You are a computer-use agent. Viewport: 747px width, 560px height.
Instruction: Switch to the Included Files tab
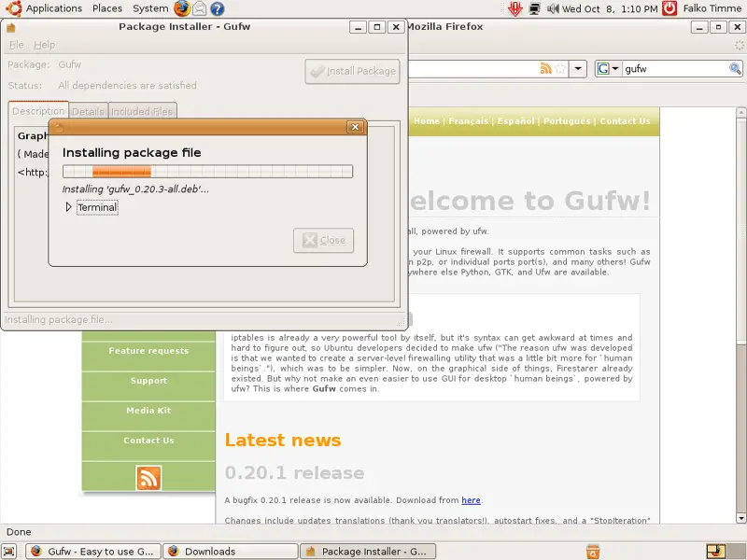tap(142, 111)
